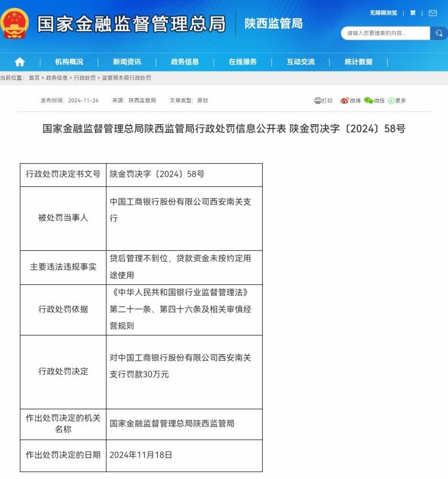Image resolution: width=448 pixels, height=479 pixels.
Task: Click 被处罚当事人 label cell
Action: click(63, 219)
